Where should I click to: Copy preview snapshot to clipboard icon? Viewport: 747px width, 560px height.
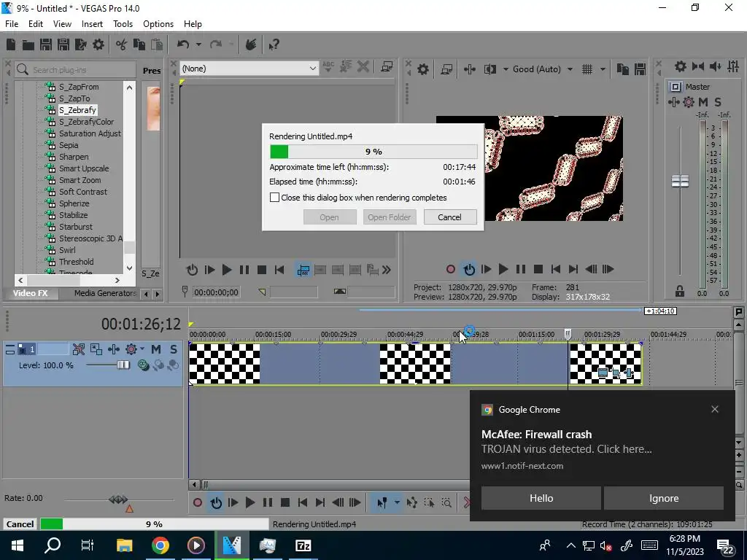[623, 69]
